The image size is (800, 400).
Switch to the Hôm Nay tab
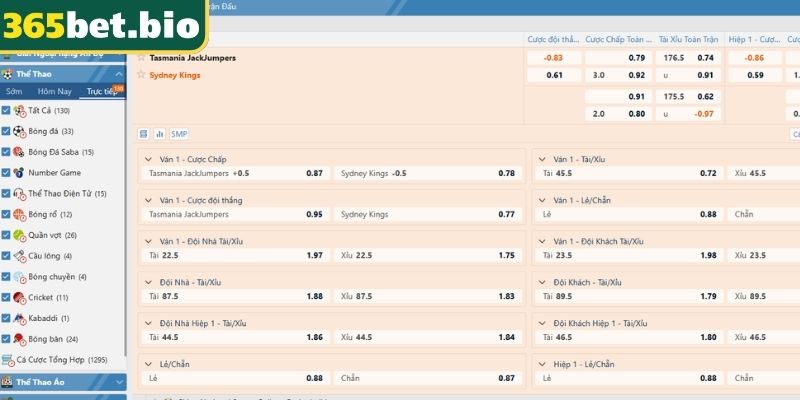tap(55, 92)
